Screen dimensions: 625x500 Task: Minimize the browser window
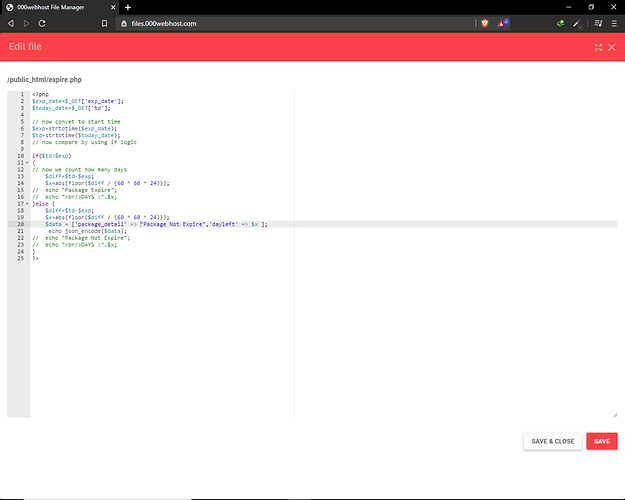568,7
